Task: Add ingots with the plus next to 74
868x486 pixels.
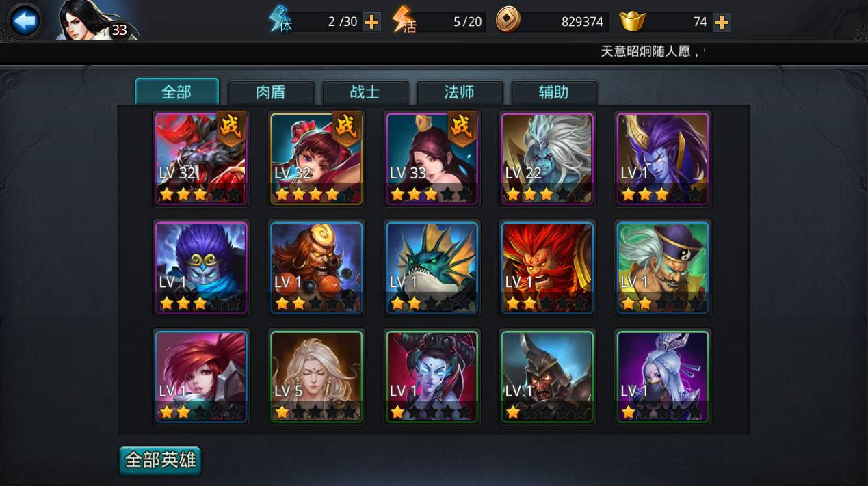Action: click(722, 22)
